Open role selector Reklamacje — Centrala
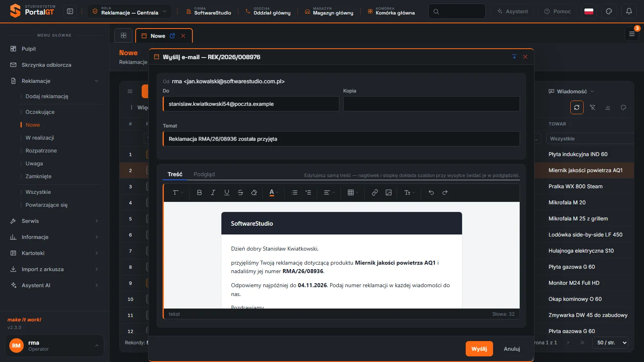 (130, 11)
